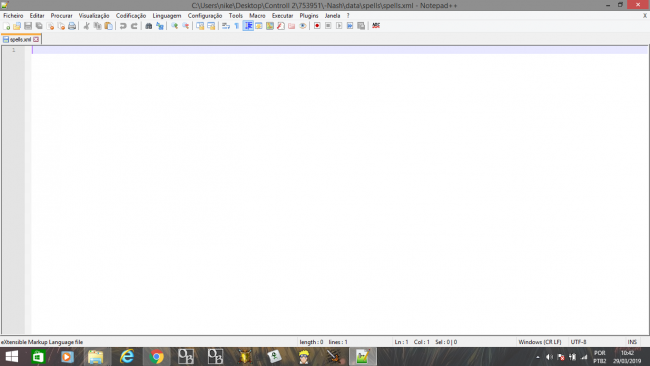Stop macro recording via toolbar
Screen dimensions: 650x366
tap(328, 26)
